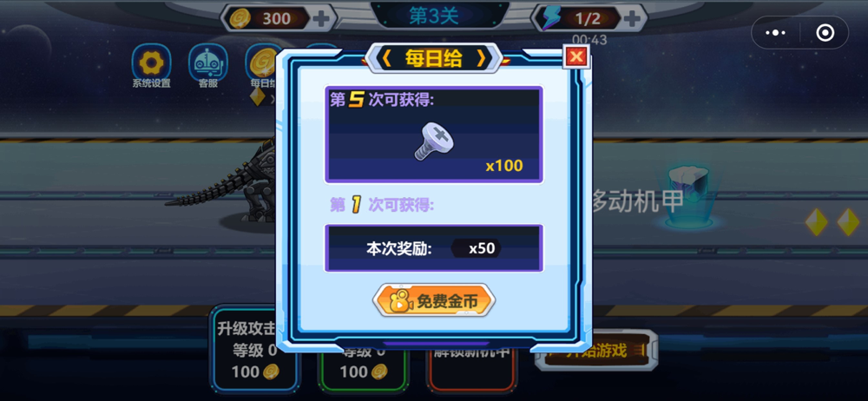Select the 解锁新机甲 card
The image size is (868, 401).
(471, 365)
